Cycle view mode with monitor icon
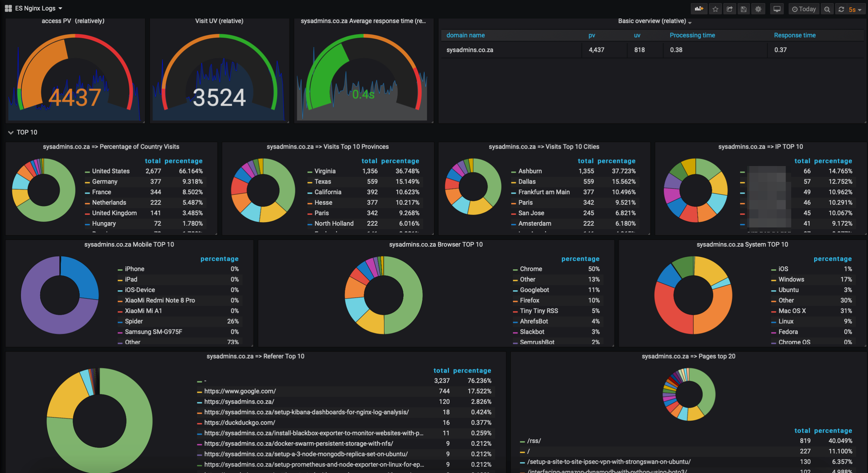 tap(777, 9)
